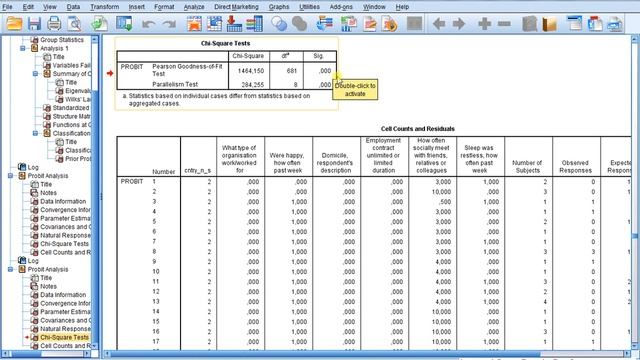
Task: Click the Insert Heading toolbar icon
Action: 575,24
